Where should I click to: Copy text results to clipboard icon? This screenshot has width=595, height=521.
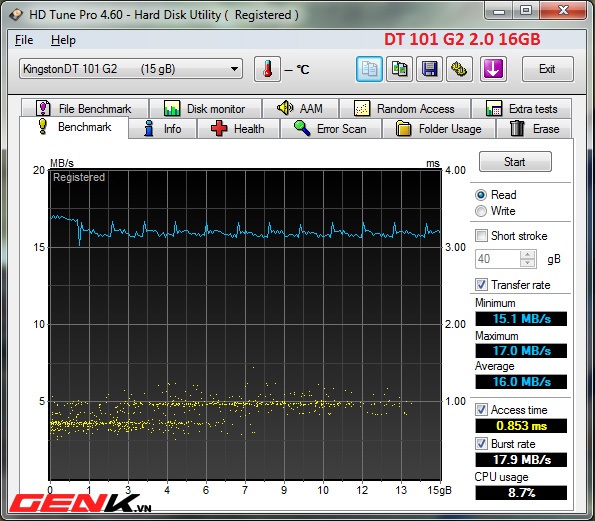369,69
